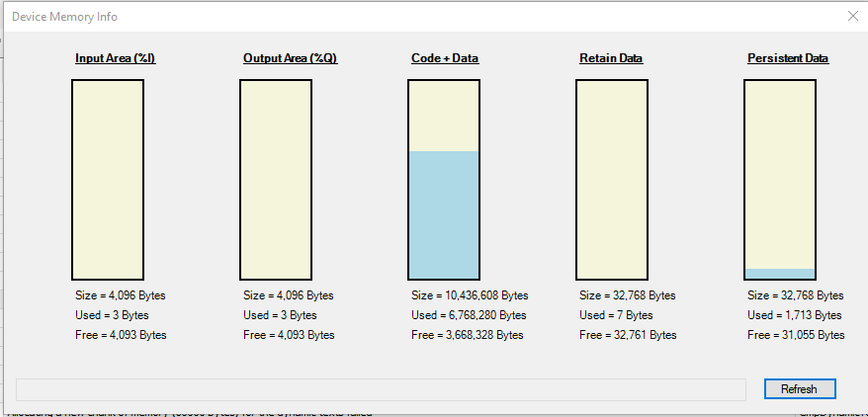Screen dimensions: 868x417
Task: Click the Retain Data memory bar
Action: pyautogui.click(x=612, y=179)
